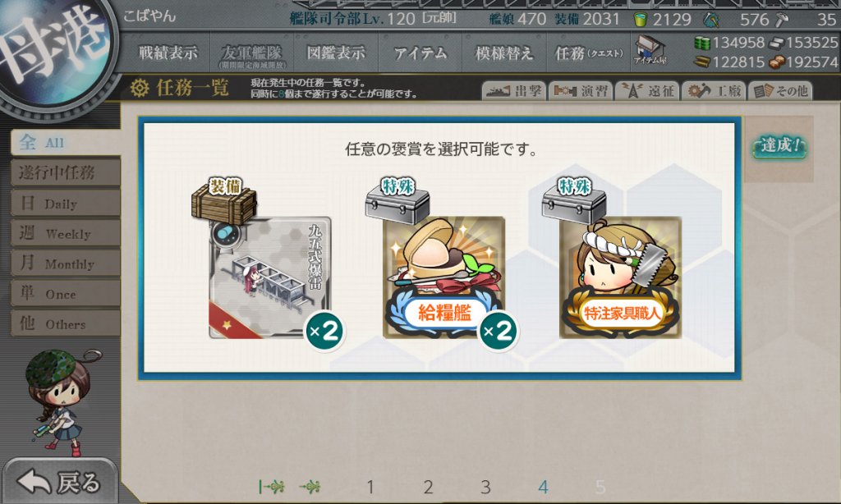Return with the 戻る back button
Viewport: 841px width, 504px height.
(x=59, y=482)
